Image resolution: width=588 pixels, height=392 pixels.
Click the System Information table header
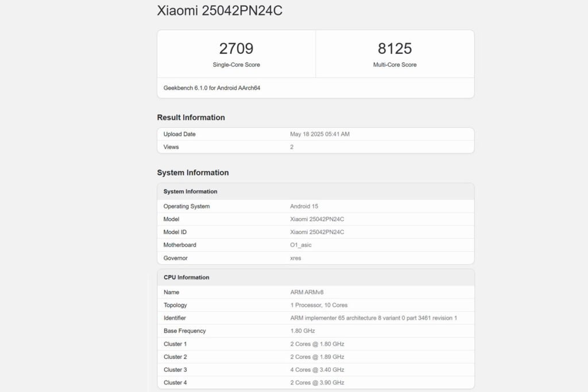(x=190, y=192)
